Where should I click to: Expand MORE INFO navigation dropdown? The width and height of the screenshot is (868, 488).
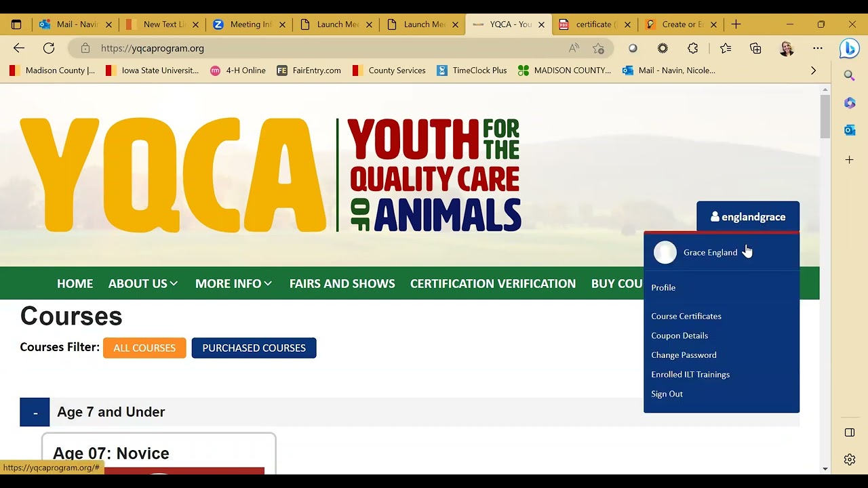[233, 283]
